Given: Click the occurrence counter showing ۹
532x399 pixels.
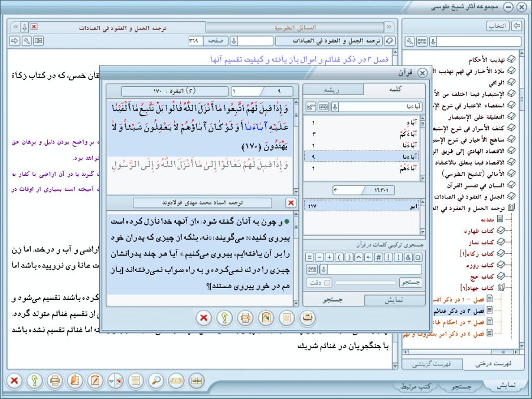Looking at the screenshot, I should click(279, 91).
